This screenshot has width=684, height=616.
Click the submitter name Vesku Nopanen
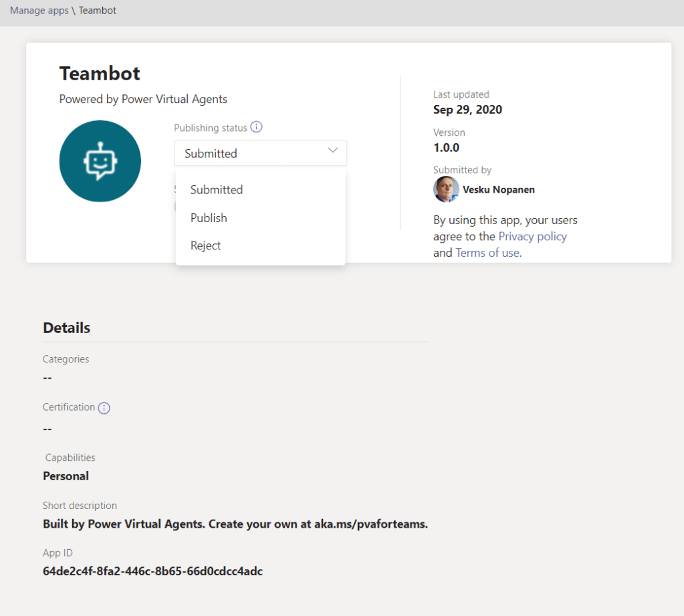[x=498, y=190]
